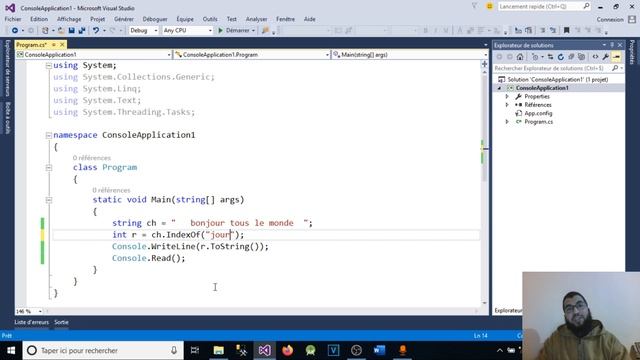Collapse the Main method outlining block
The height and width of the screenshot is (360, 640).
(49, 200)
